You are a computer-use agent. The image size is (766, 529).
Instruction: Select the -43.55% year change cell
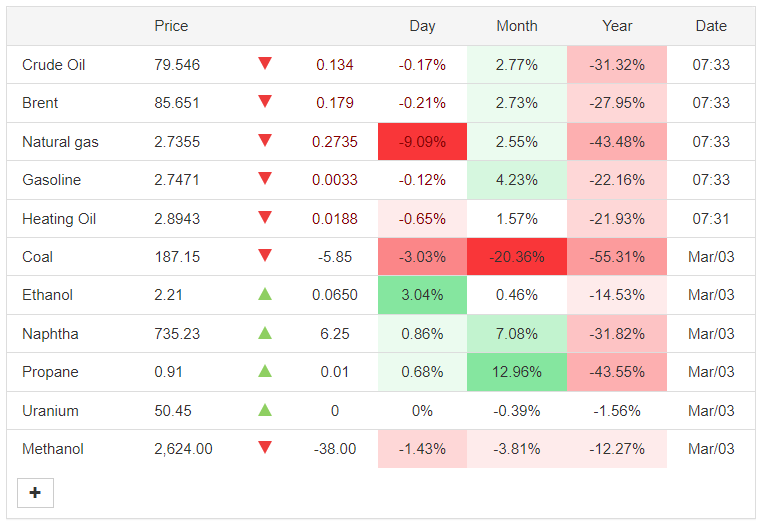(x=617, y=372)
